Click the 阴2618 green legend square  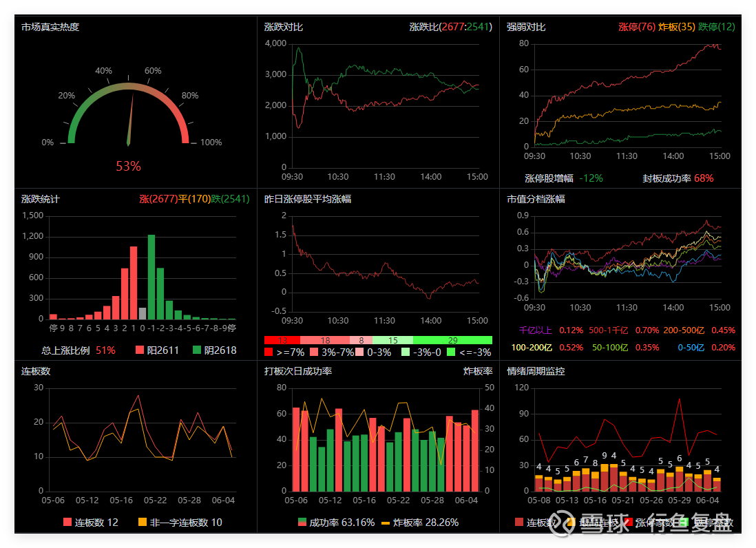(197, 350)
